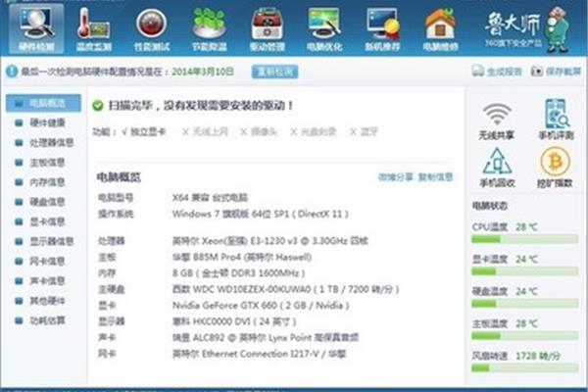
Task: Click the Xeon E3-1230 v3 processor row
Action: click(233, 241)
